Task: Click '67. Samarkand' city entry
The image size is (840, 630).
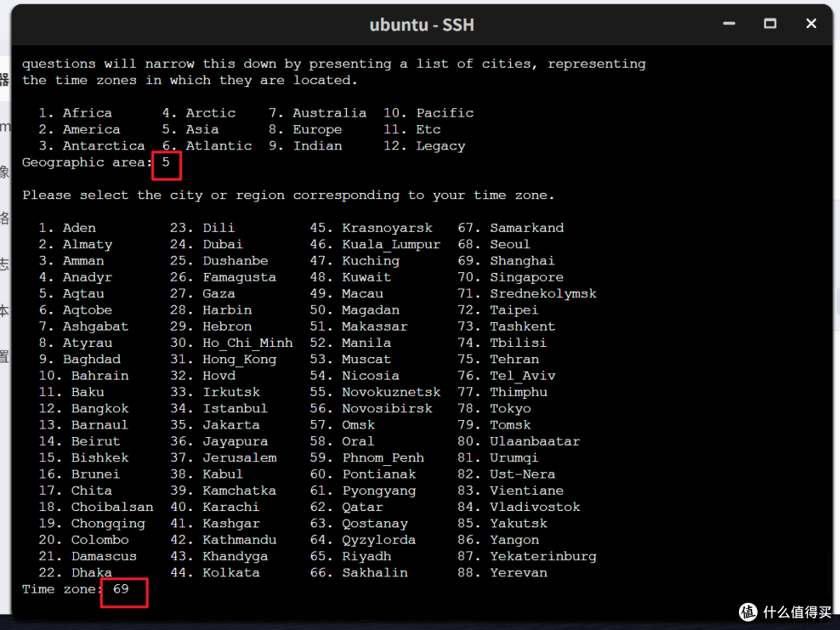Action: pyautogui.click(x=510, y=228)
